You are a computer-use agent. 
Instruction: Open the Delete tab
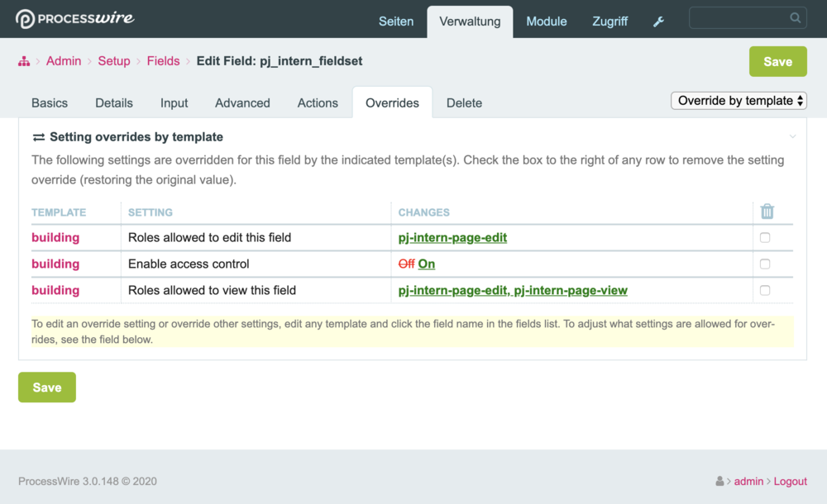464,102
